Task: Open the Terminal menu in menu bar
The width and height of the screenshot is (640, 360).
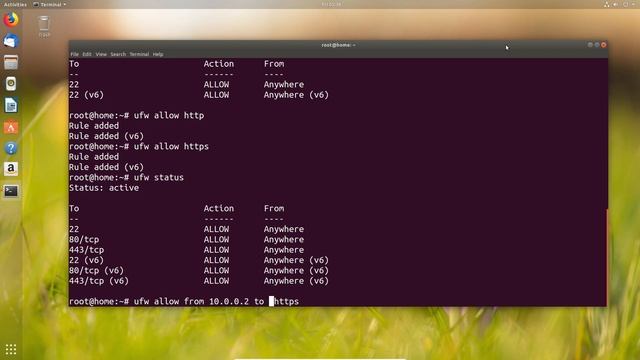Action: coord(139,54)
